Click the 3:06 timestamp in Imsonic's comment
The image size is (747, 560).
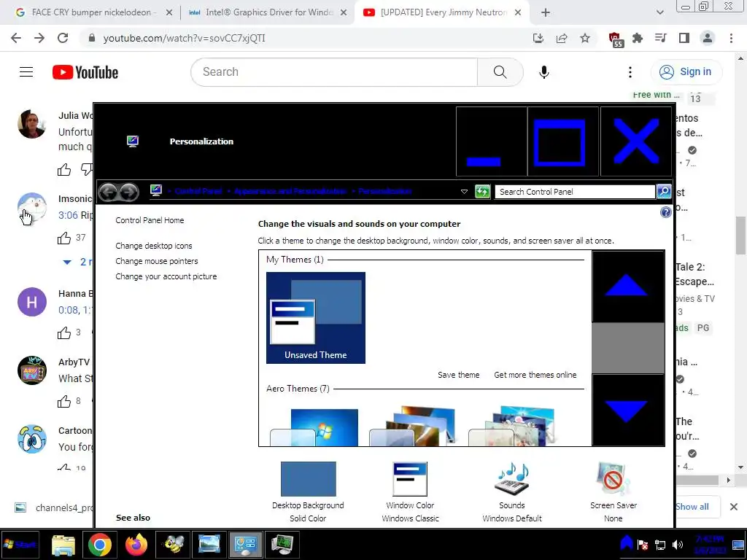(68, 215)
